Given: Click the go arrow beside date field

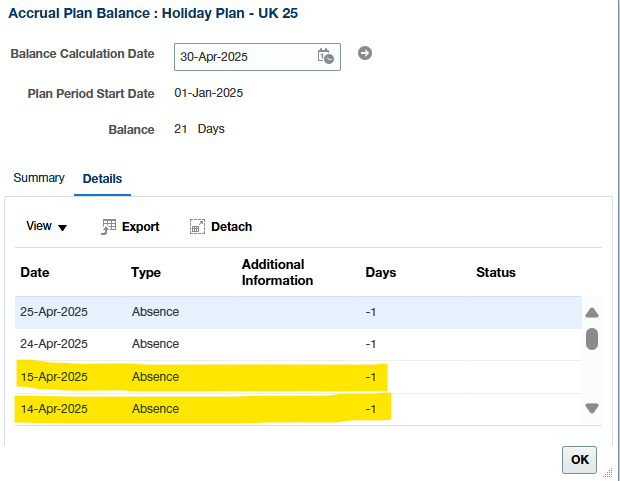Looking at the screenshot, I should (x=365, y=53).
